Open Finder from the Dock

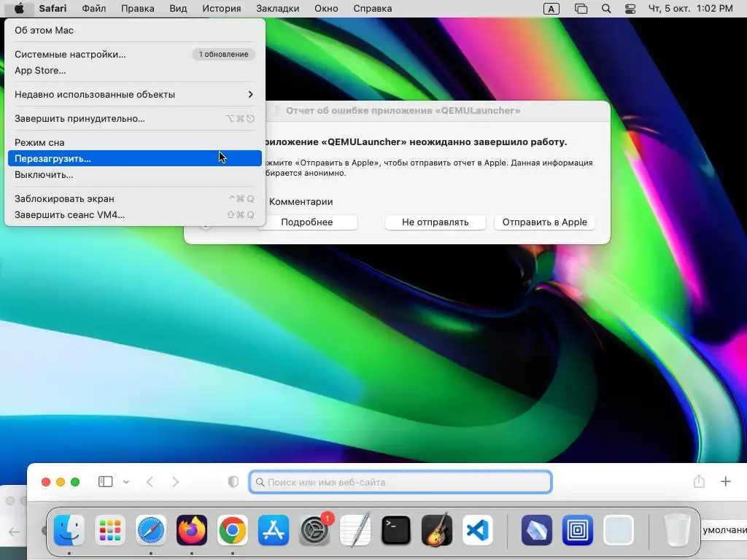click(x=69, y=530)
